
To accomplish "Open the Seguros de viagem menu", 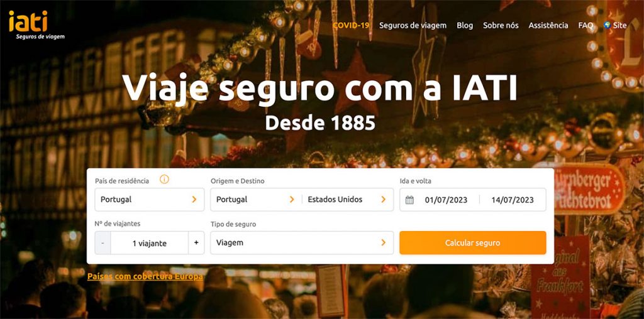I will (413, 25).
